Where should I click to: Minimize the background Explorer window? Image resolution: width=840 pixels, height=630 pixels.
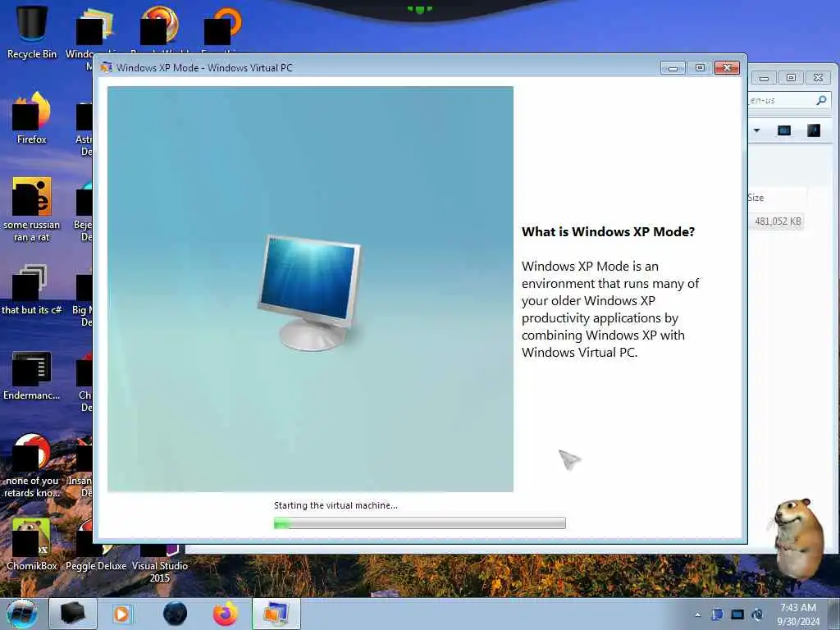click(x=764, y=78)
